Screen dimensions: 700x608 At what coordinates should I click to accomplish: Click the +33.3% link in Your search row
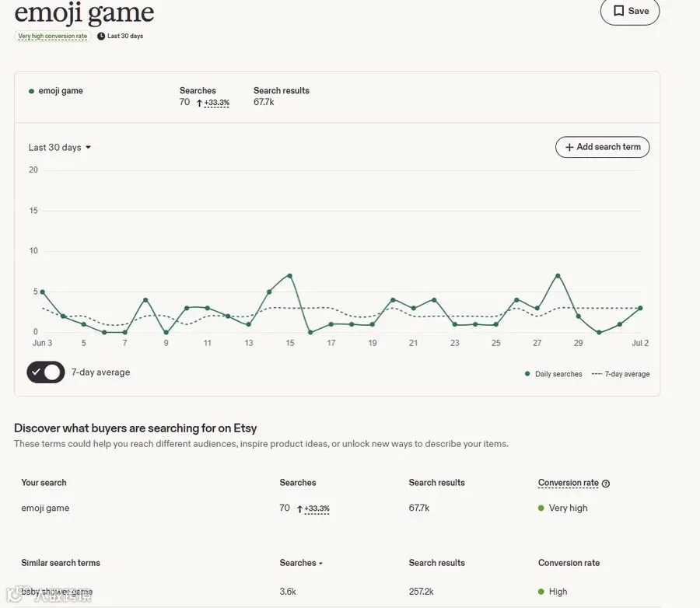pos(317,508)
